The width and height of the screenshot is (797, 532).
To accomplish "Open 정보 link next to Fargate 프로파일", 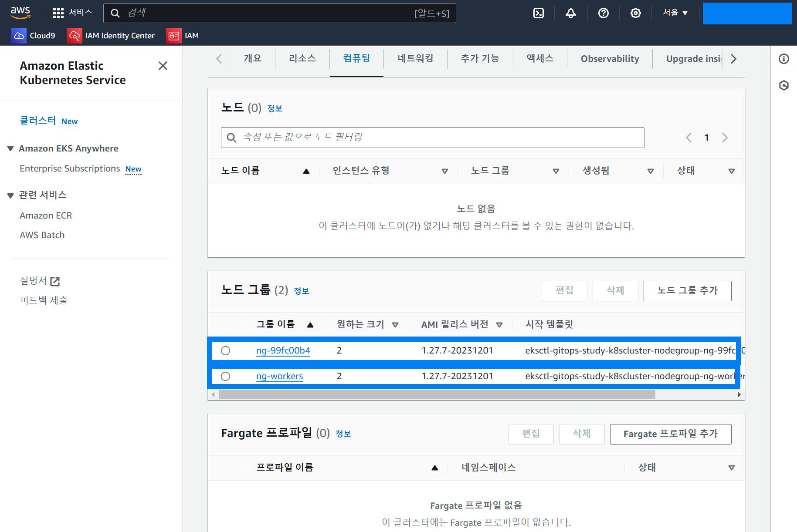I will (343, 434).
